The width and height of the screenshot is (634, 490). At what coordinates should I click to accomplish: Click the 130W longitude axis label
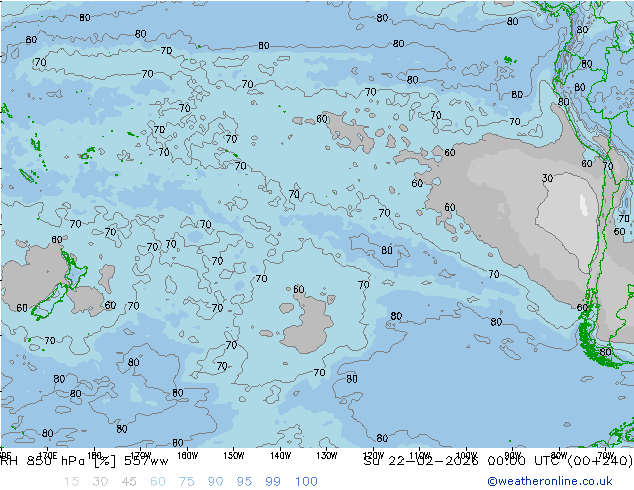pos(326,455)
